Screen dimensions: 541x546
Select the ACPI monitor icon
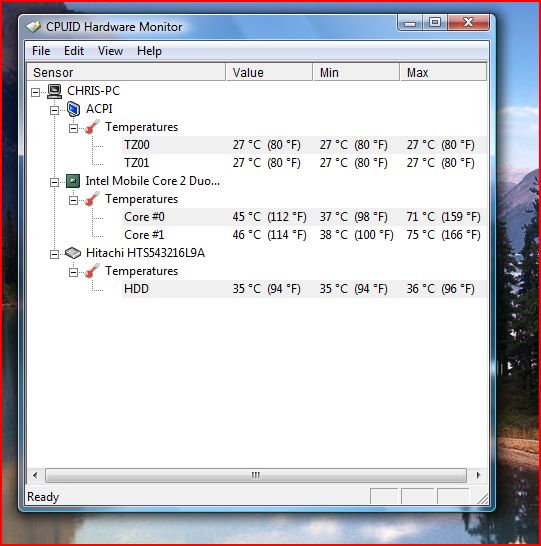(73, 109)
